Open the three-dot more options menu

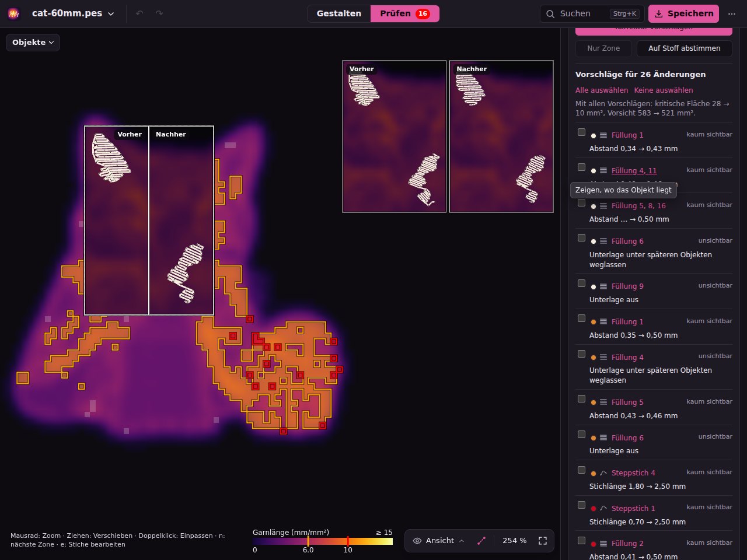pos(732,13)
